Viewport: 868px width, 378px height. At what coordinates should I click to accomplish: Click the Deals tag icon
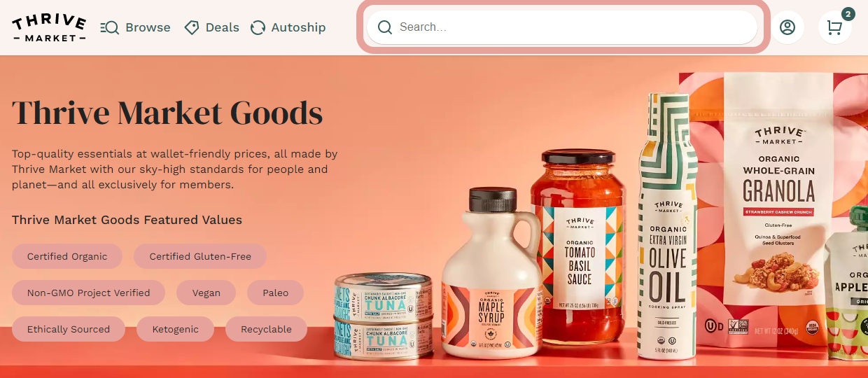coord(192,27)
